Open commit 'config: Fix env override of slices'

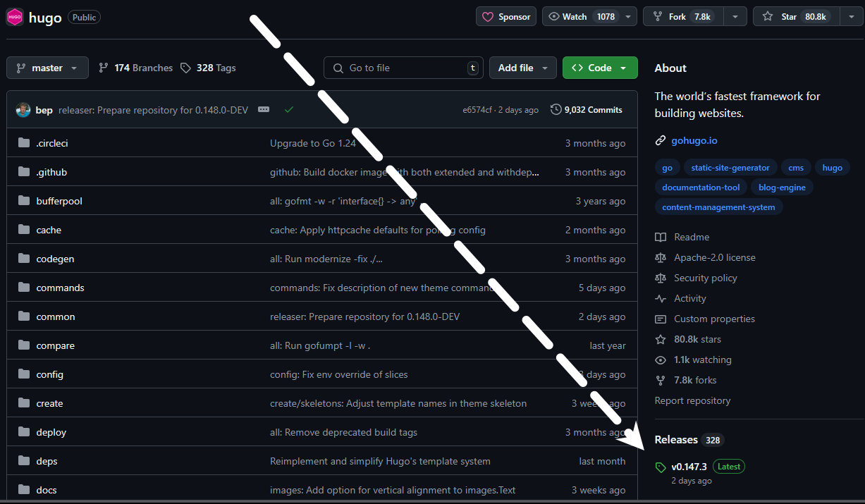pos(339,374)
